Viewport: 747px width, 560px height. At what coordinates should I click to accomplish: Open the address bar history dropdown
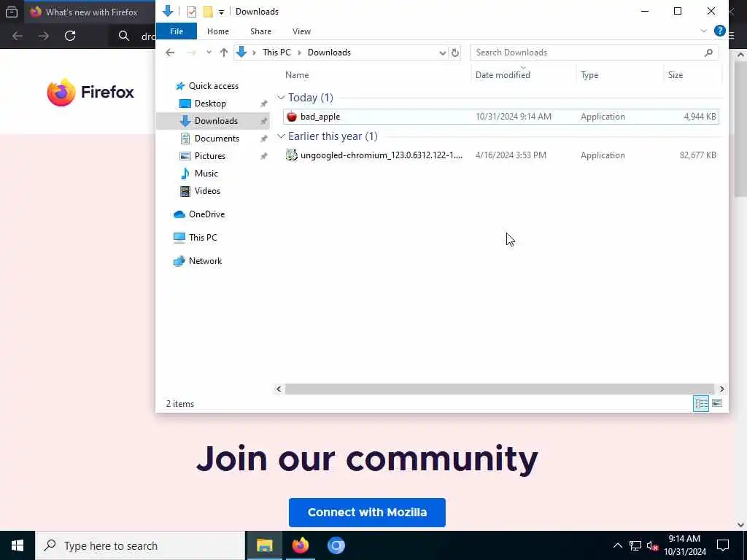click(443, 52)
